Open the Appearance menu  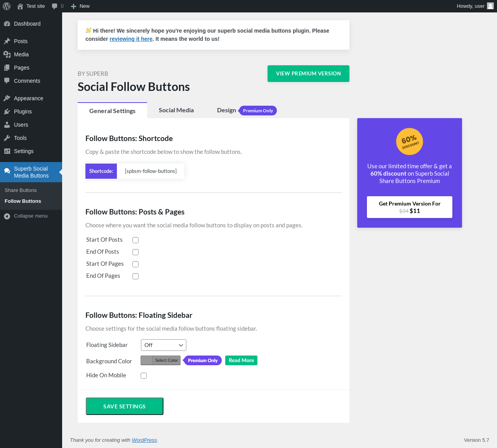point(31,98)
